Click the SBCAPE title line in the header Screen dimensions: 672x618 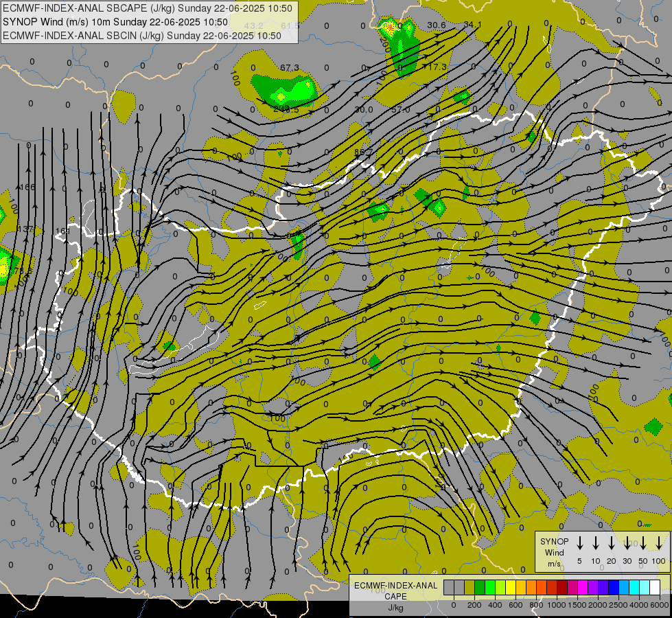[148, 8]
